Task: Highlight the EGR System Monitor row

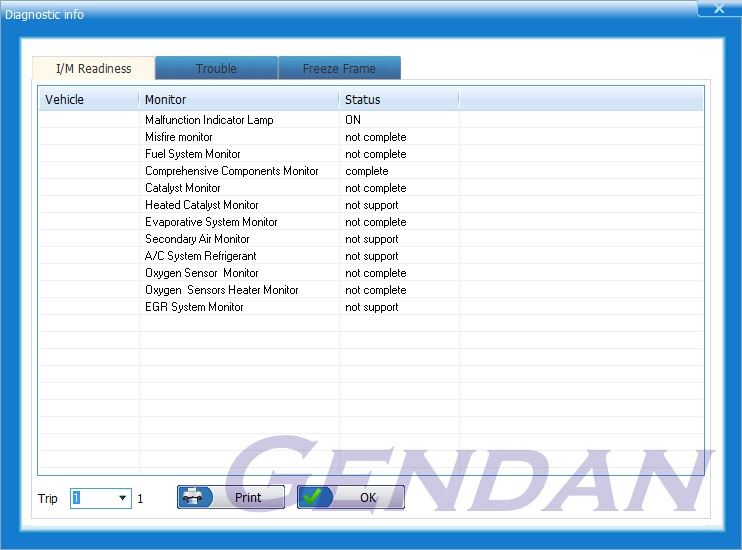Action: pyautogui.click(x=194, y=307)
